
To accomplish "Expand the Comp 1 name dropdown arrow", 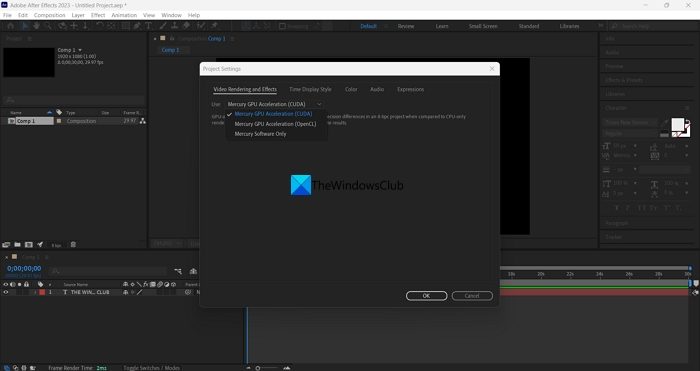I will [x=80, y=50].
